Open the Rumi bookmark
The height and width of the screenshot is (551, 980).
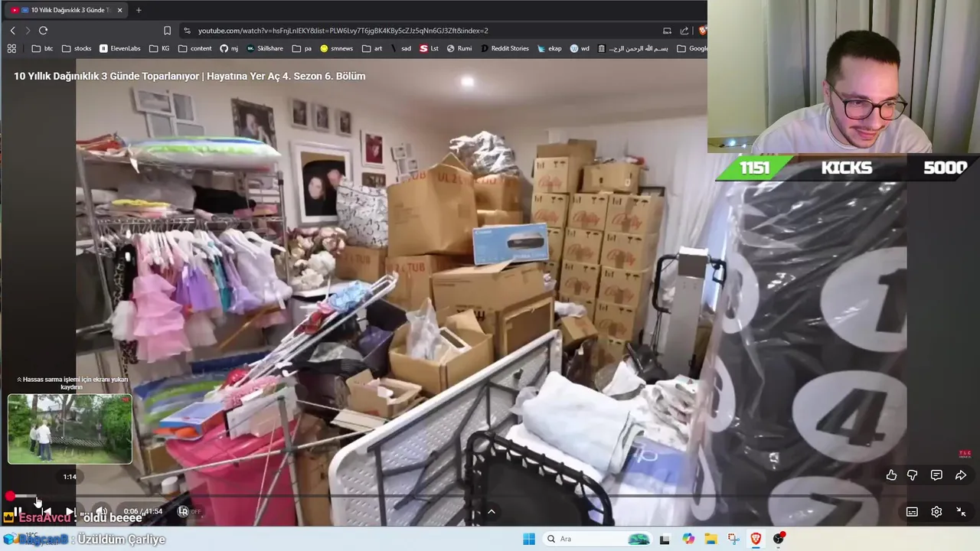click(x=459, y=48)
